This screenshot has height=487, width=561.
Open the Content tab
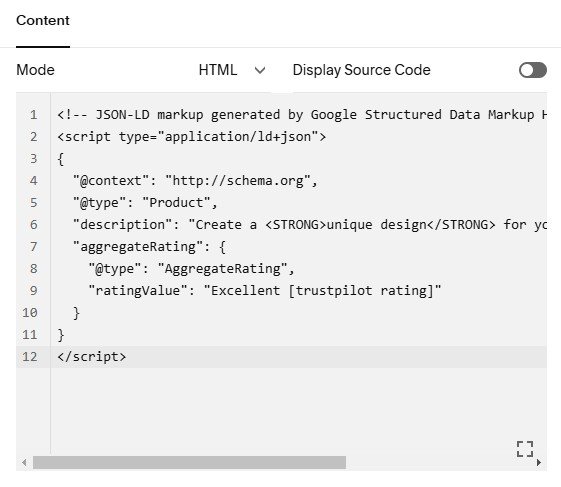point(43,20)
